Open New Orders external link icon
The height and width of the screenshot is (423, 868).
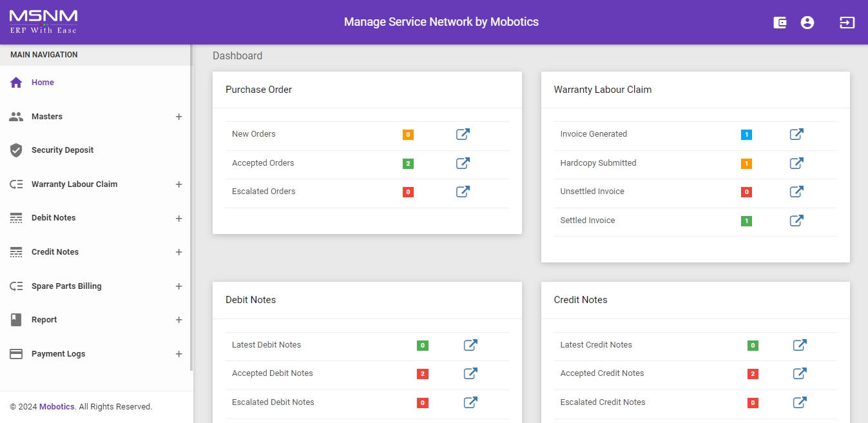pos(463,134)
